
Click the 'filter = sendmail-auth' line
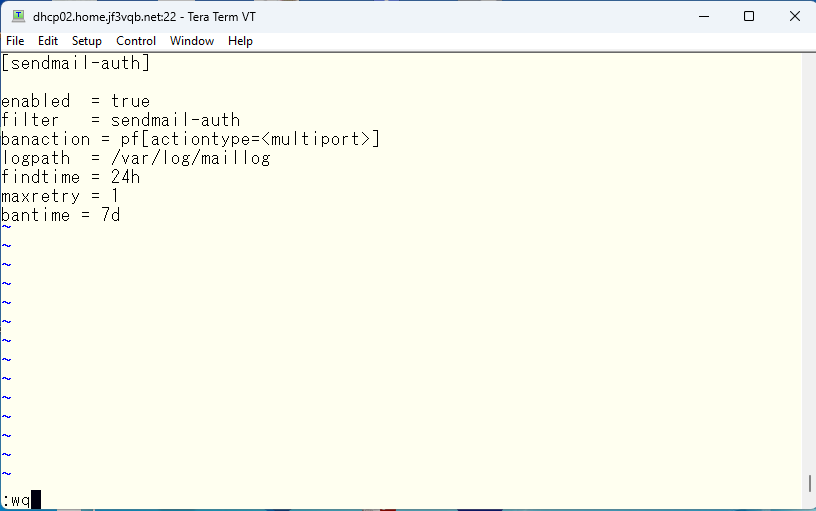(x=121, y=120)
